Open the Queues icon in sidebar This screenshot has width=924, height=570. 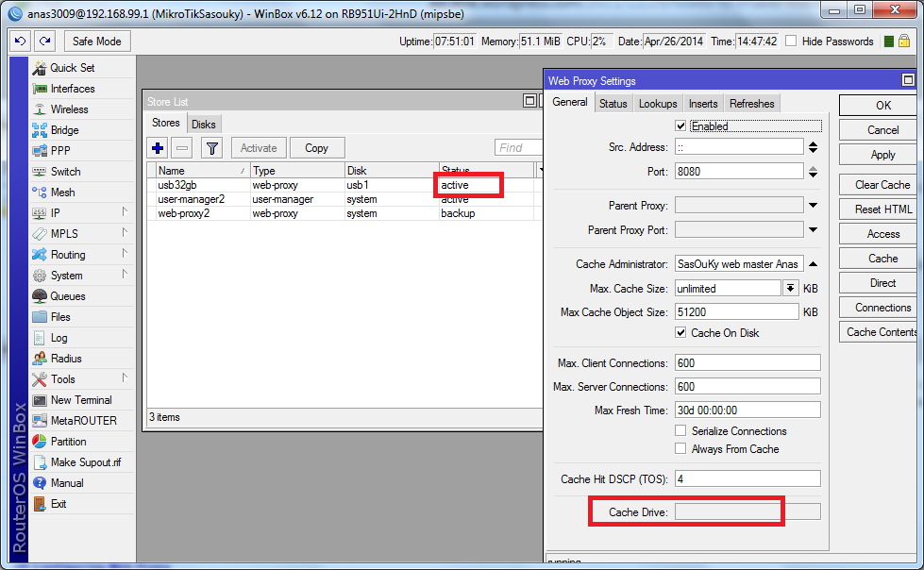(40, 296)
